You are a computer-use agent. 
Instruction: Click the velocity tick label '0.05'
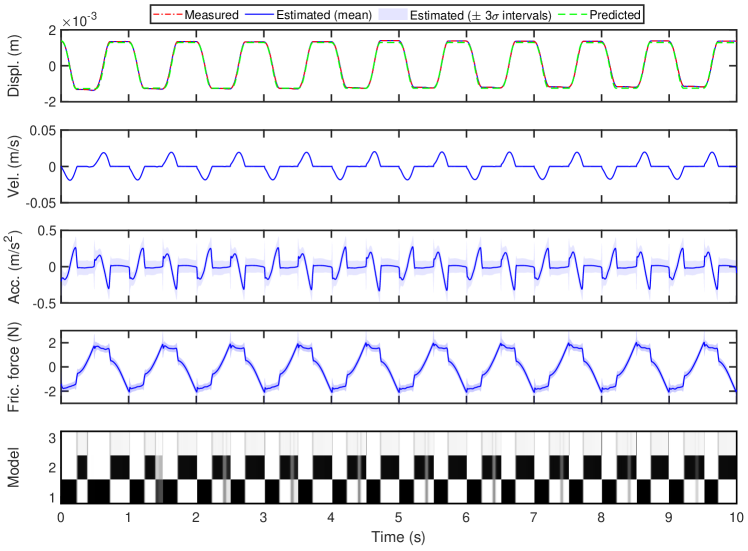(42, 131)
